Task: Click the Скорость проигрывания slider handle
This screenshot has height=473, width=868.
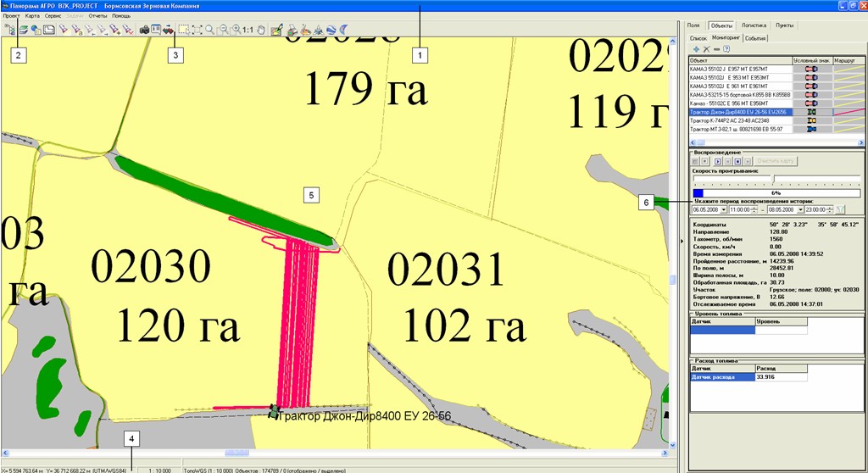Action: [772, 178]
